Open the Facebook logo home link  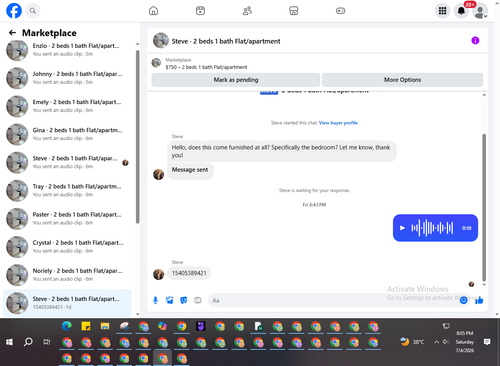[14, 11]
